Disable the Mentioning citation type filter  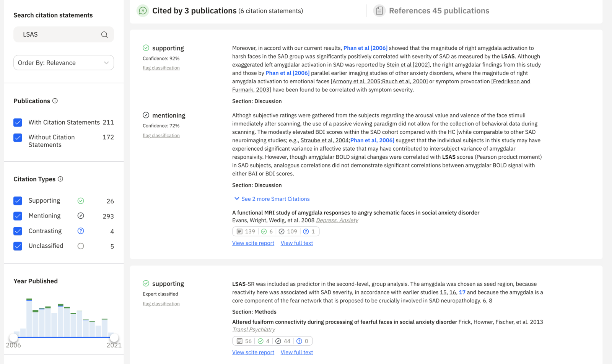(x=18, y=216)
